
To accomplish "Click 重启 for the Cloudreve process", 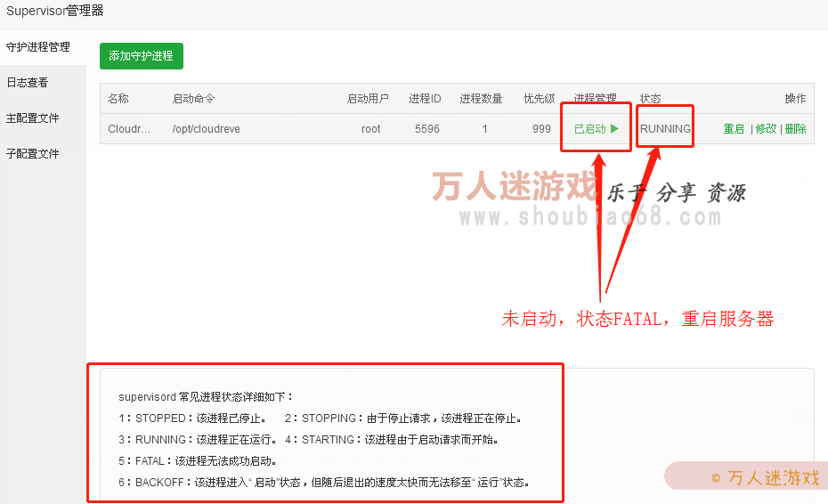I will point(734,129).
